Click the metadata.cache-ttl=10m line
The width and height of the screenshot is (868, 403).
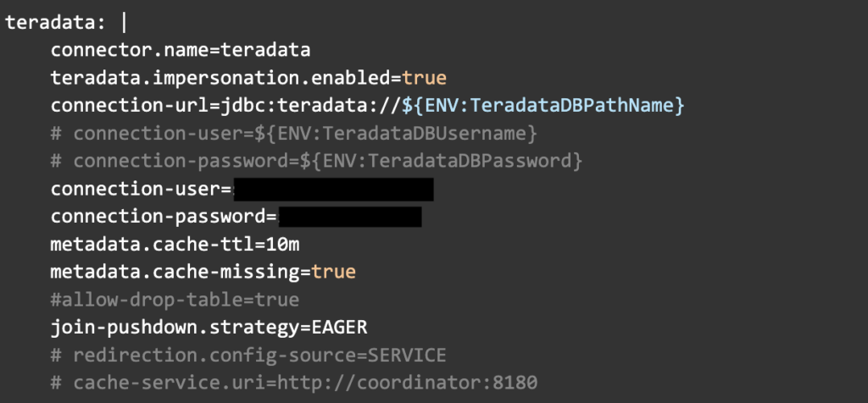(175, 245)
